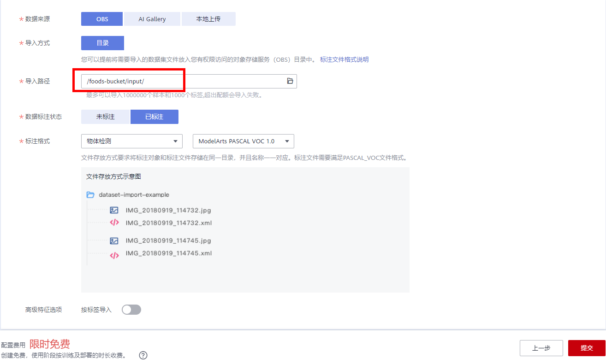Click image icon beside IMG_20180919_114732.jpg
Image resolution: width=606 pixels, height=364 pixels.
[x=114, y=210]
